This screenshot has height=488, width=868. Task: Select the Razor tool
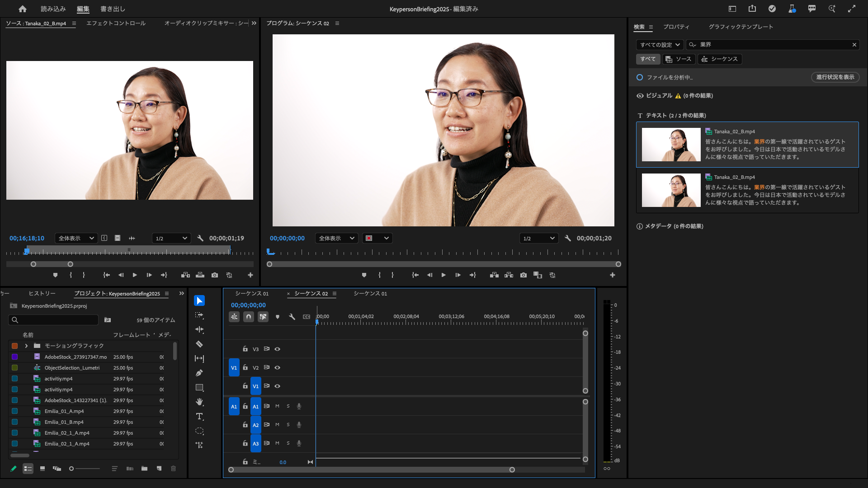[199, 344]
